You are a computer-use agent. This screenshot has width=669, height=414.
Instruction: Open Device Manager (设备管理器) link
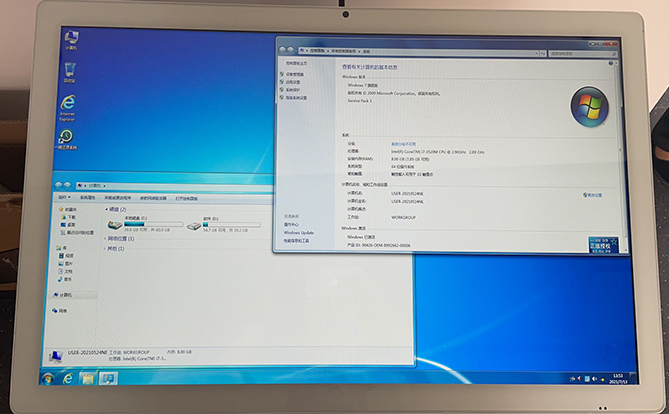pyautogui.click(x=295, y=74)
